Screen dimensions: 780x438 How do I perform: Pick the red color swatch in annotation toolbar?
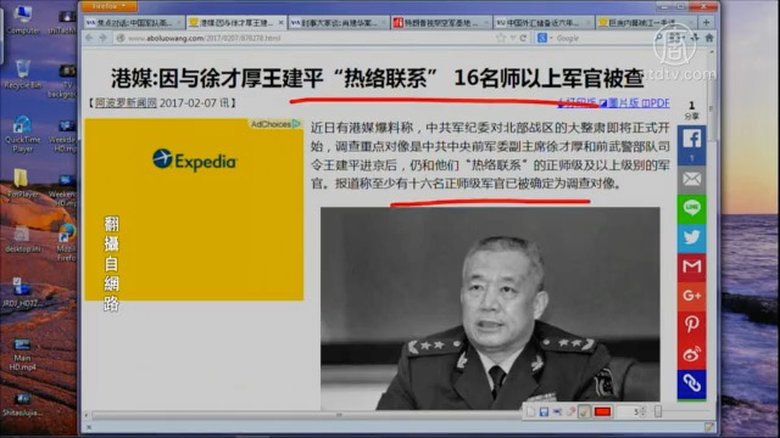602,411
